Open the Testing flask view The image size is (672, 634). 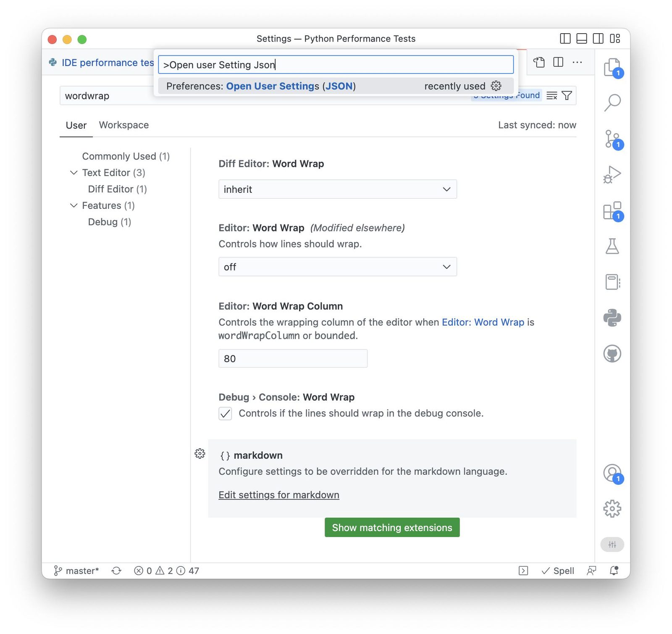[612, 246]
